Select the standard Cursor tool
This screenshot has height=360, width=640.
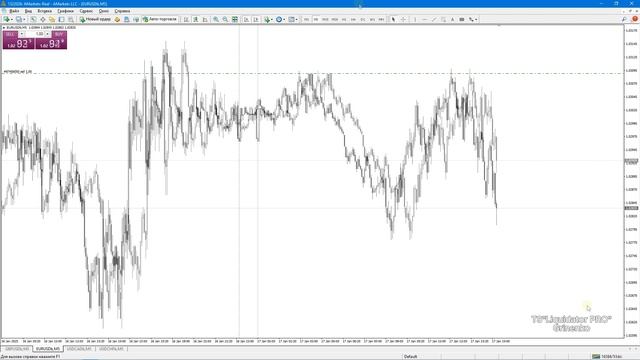[393, 19]
